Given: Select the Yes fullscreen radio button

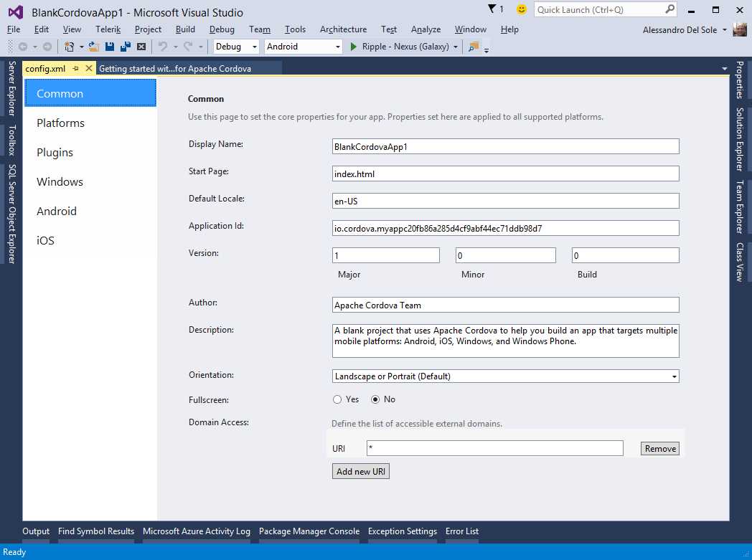Looking at the screenshot, I should pos(337,399).
